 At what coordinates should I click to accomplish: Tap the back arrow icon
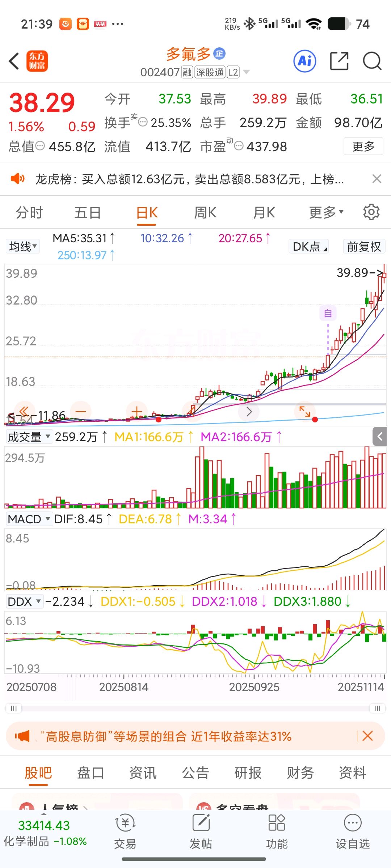(x=14, y=61)
